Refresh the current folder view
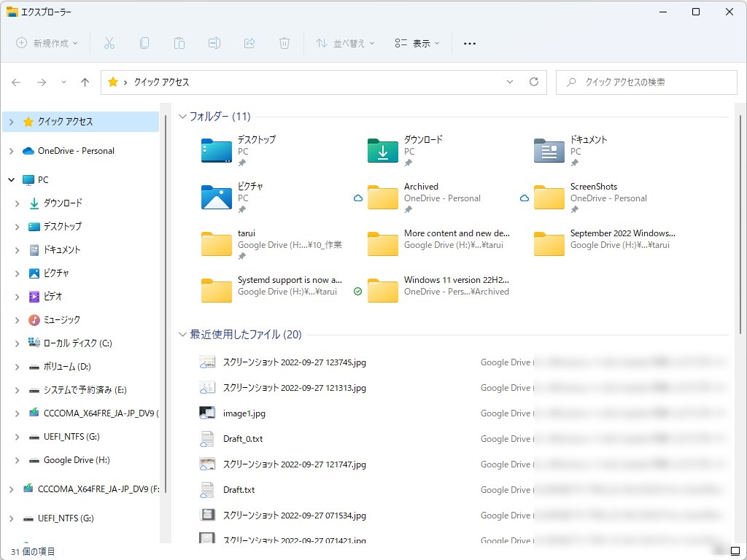747x560 pixels. point(534,82)
